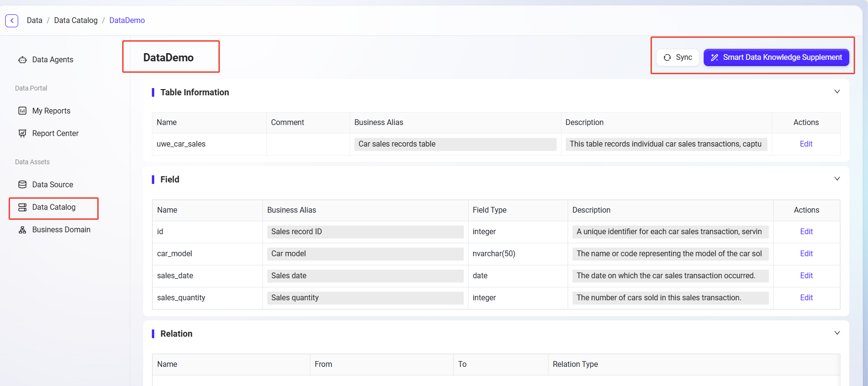
Task: Edit the sales_quantity field
Action: tap(806, 298)
